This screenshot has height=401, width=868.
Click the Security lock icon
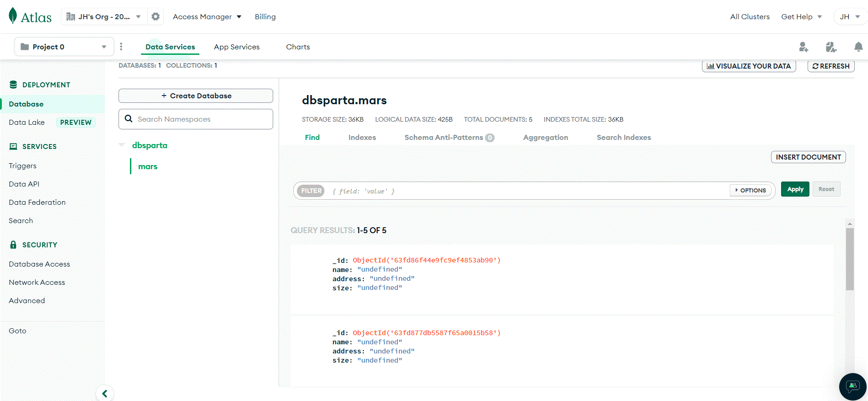tap(13, 245)
